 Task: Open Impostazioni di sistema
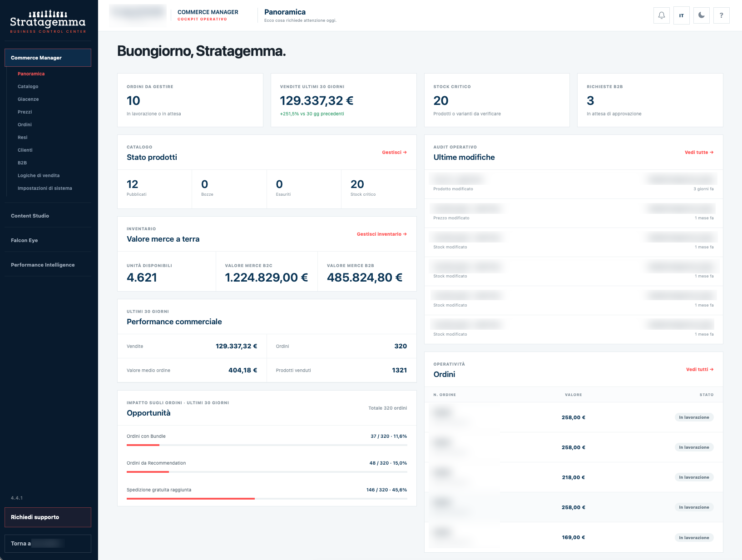(45, 188)
